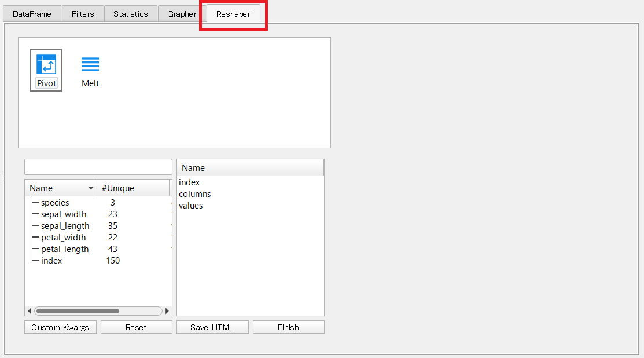Click the horizontal scrollbar right arrow
Image resolution: width=644 pixels, height=358 pixels.
click(x=167, y=311)
